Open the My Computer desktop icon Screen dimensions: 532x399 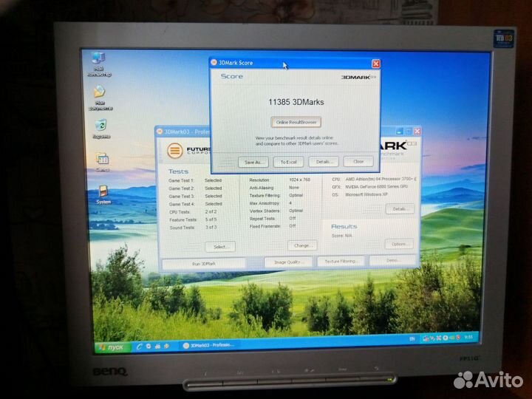(x=99, y=64)
